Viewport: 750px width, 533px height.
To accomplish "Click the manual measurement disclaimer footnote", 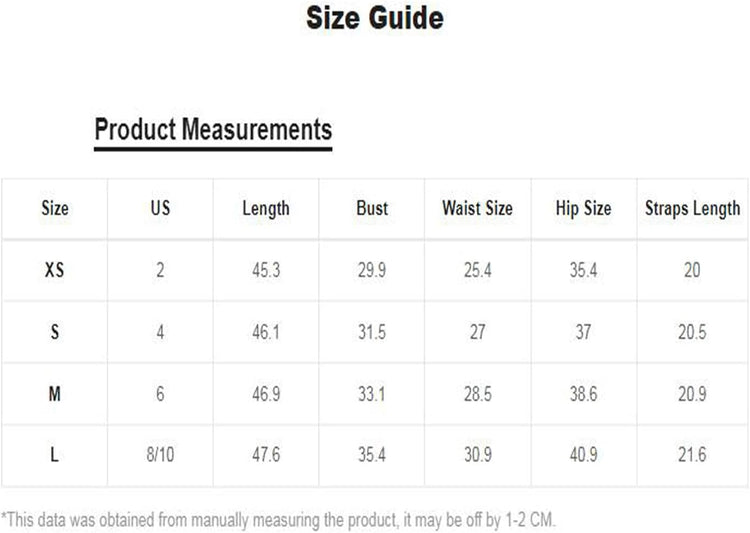I will click(x=279, y=518).
